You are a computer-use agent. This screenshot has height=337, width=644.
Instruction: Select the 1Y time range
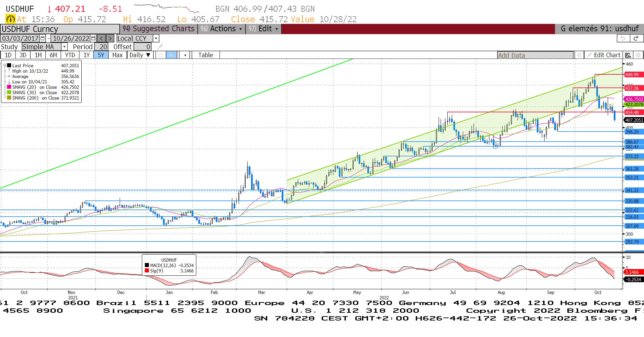pos(86,55)
